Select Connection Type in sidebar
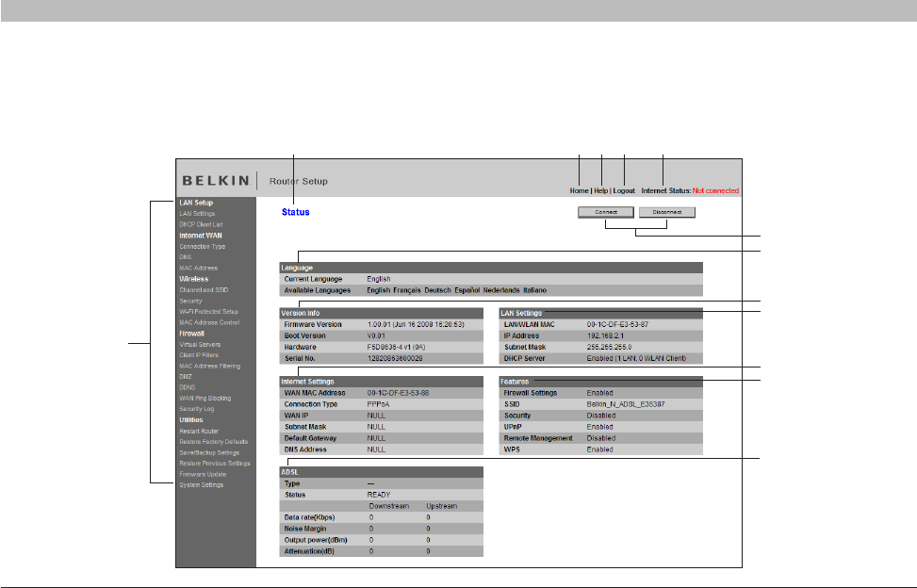This screenshot has width=917, height=588. [x=202, y=247]
